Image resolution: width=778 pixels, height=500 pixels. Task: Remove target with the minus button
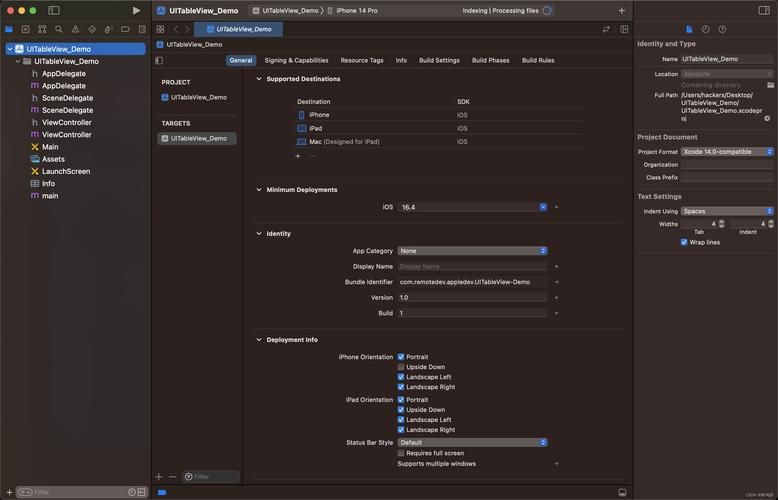pos(173,477)
